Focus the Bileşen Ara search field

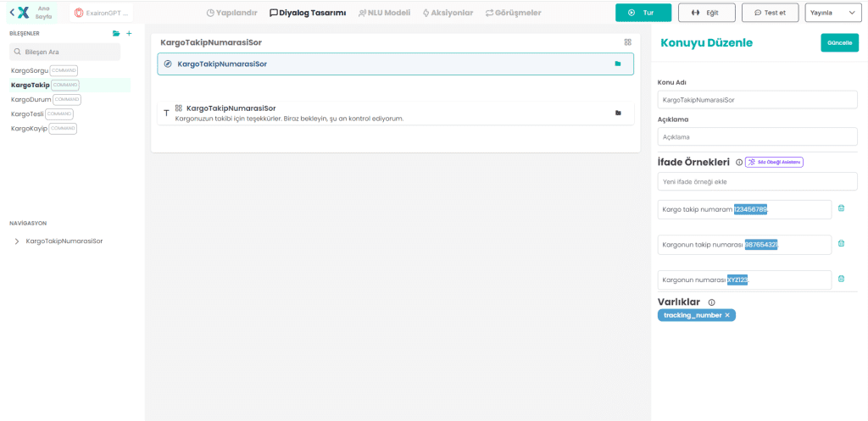tap(64, 52)
